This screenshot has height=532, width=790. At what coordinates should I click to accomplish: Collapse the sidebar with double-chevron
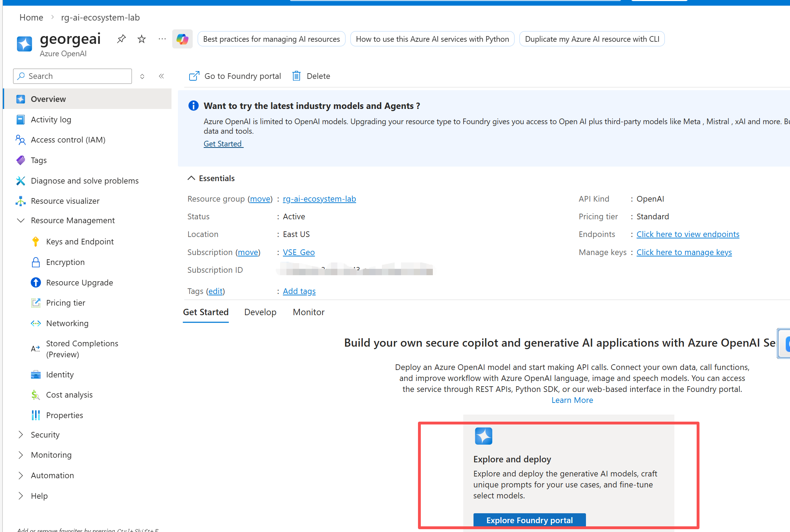click(161, 76)
